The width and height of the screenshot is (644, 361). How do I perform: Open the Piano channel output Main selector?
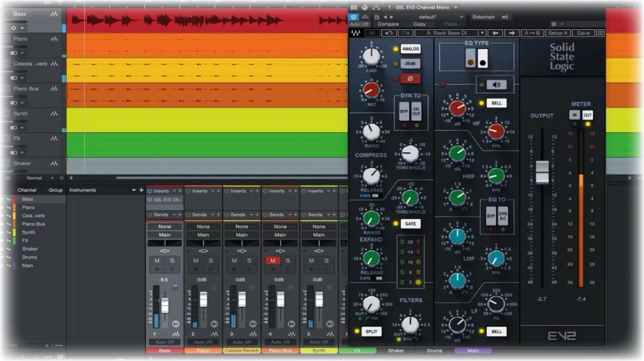[x=203, y=235]
